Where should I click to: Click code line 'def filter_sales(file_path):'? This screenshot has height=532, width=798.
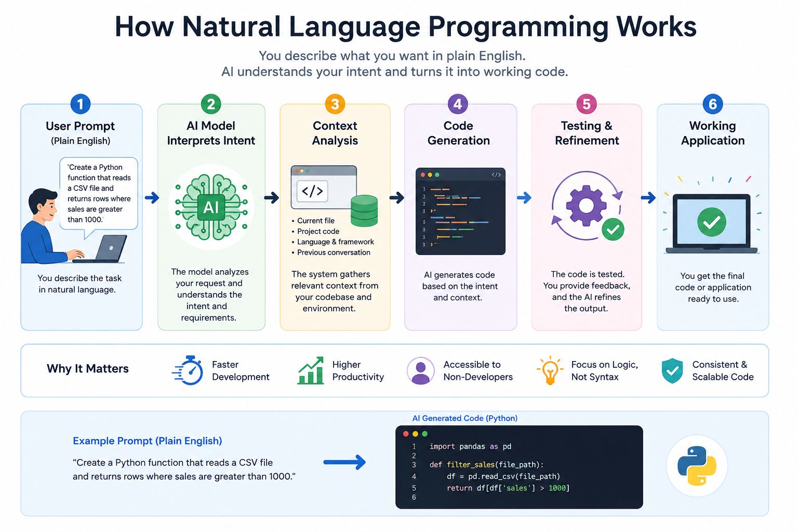[x=486, y=465]
